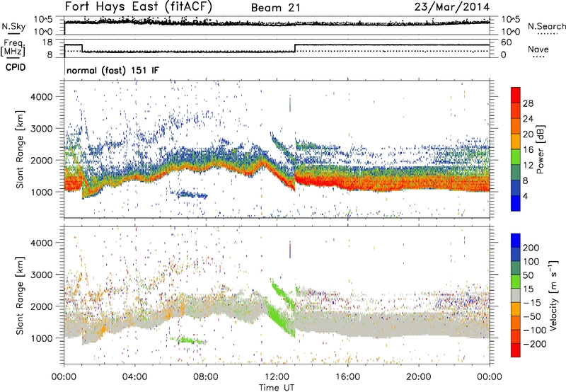Click the 'Power [dB]' colorbar title
Image resolution: width=566 pixels, height=392 pixels.
pos(541,149)
